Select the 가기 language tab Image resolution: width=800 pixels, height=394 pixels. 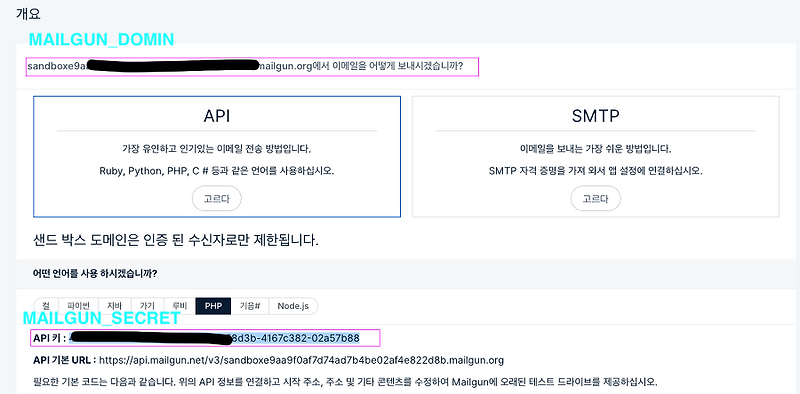click(147, 306)
